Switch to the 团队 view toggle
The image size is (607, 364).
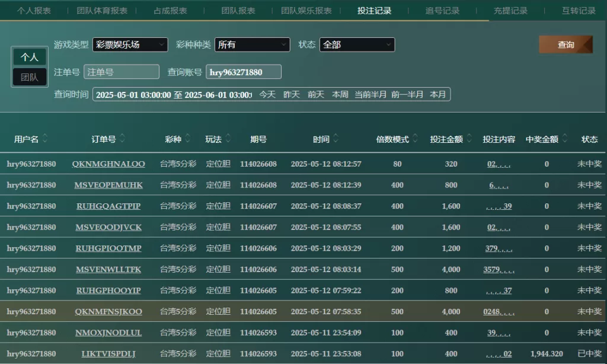click(30, 77)
